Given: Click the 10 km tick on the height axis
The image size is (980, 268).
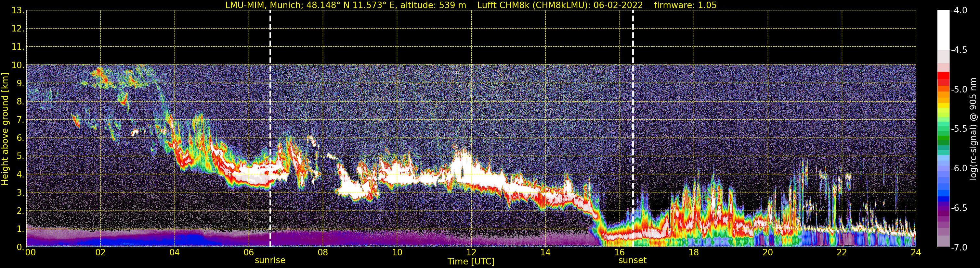Looking at the screenshot, I should 18,65.
